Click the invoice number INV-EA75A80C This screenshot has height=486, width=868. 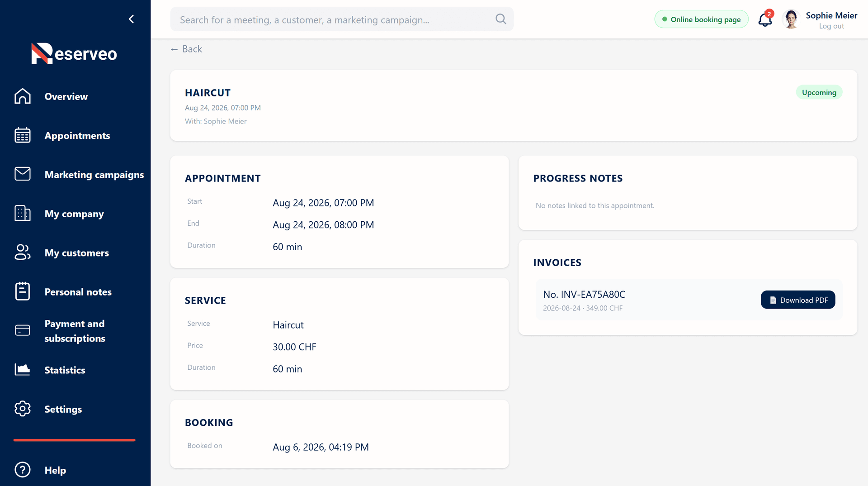[584, 294]
